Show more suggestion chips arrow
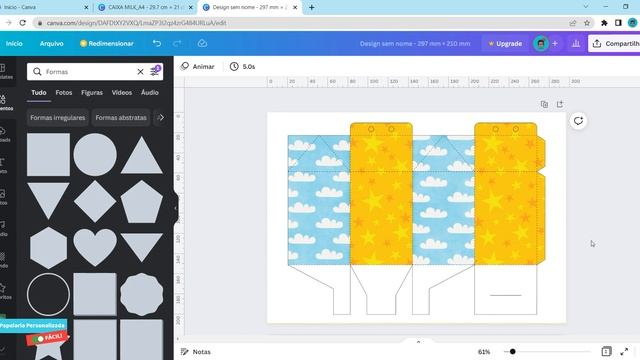The image size is (640, 360). tap(161, 118)
